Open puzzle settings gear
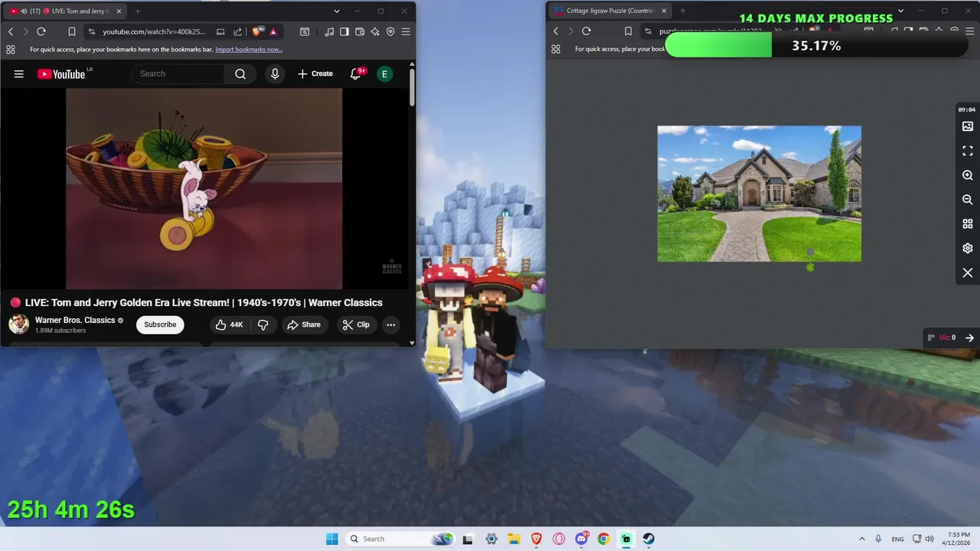980x551 pixels. coord(968,249)
